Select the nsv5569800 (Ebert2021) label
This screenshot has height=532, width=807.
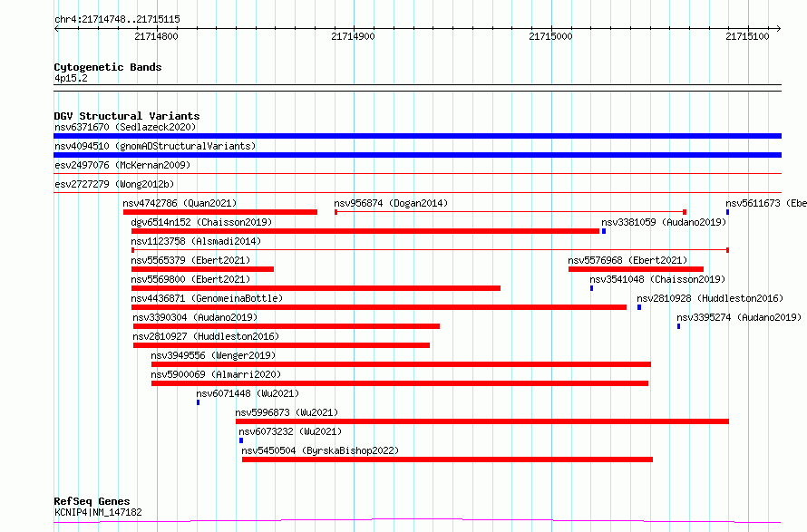190,279
